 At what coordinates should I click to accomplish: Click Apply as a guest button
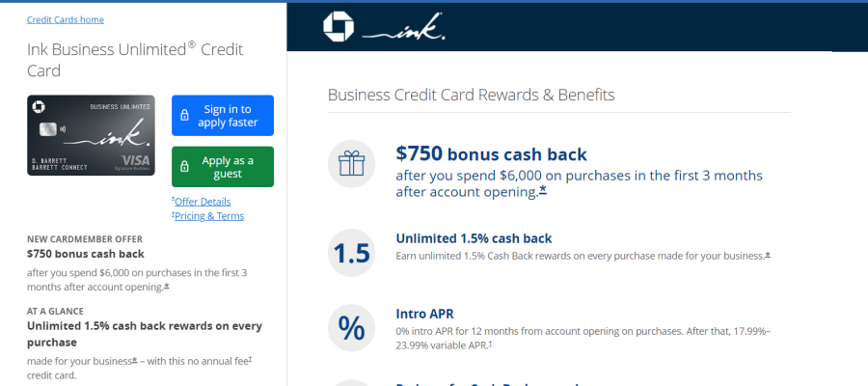(x=223, y=167)
